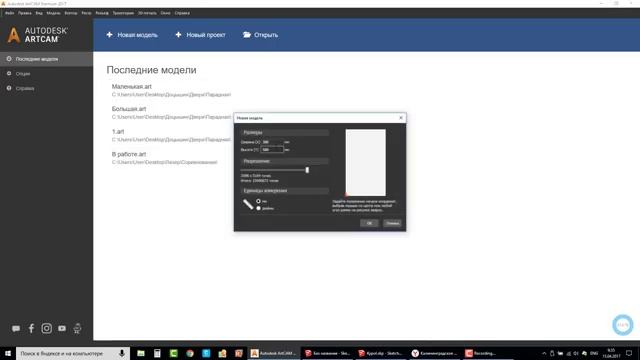640x360 pixels.
Task: Click the last social icon after YouTube
Action: [x=77, y=328]
